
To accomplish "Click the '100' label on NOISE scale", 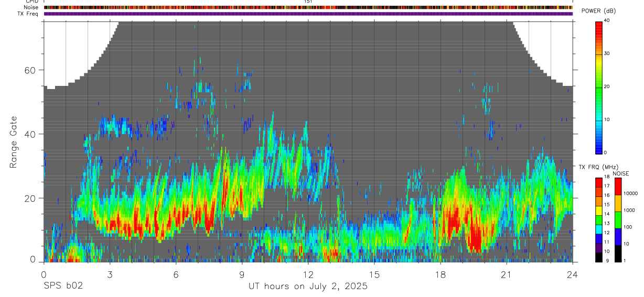I will [627, 227].
